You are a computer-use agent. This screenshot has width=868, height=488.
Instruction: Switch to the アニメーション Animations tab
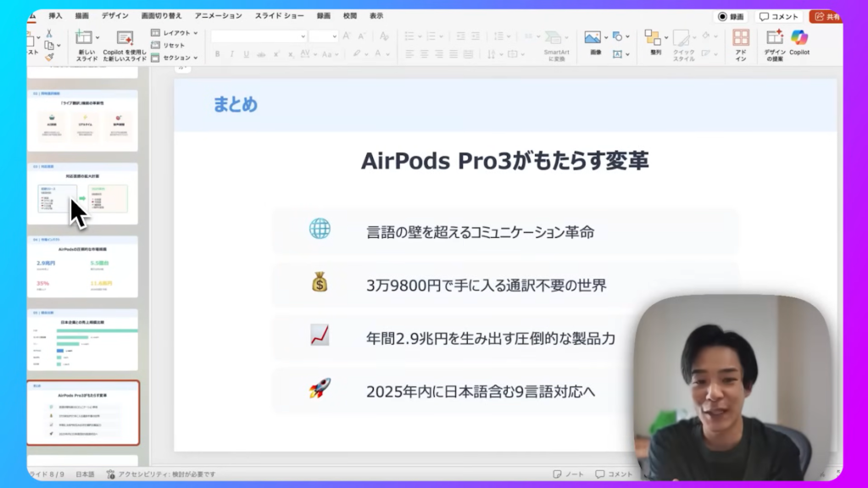point(218,16)
